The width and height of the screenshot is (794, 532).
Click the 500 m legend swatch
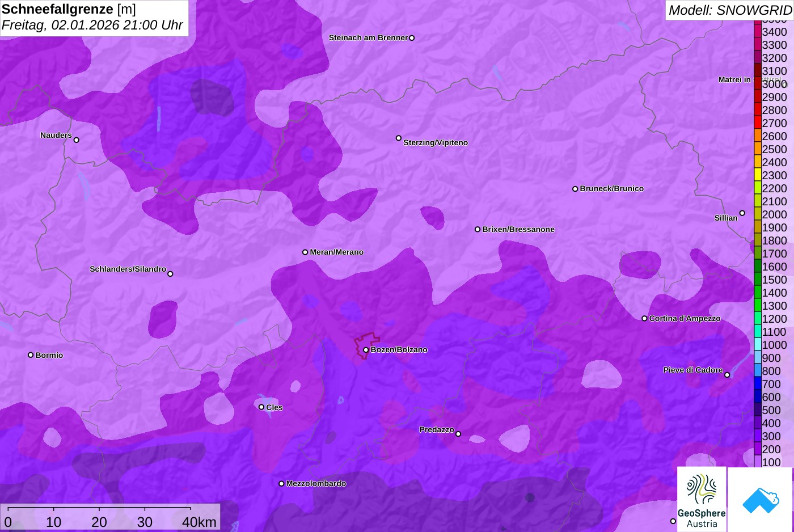tap(758, 409)
